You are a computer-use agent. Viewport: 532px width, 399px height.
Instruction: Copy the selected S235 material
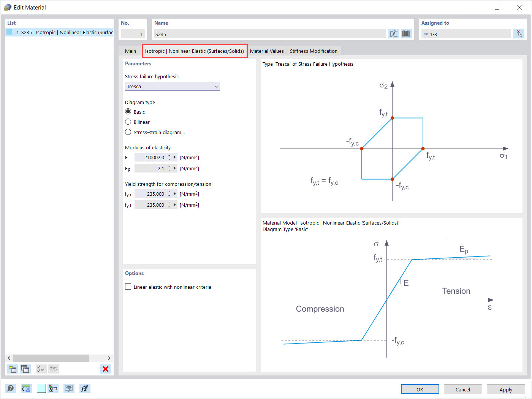25,369
